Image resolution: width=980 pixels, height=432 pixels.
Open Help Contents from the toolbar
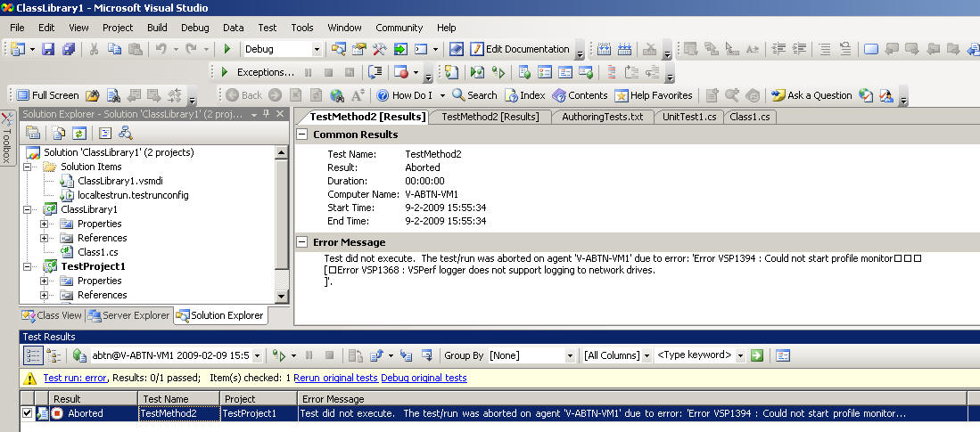point(580,95)
